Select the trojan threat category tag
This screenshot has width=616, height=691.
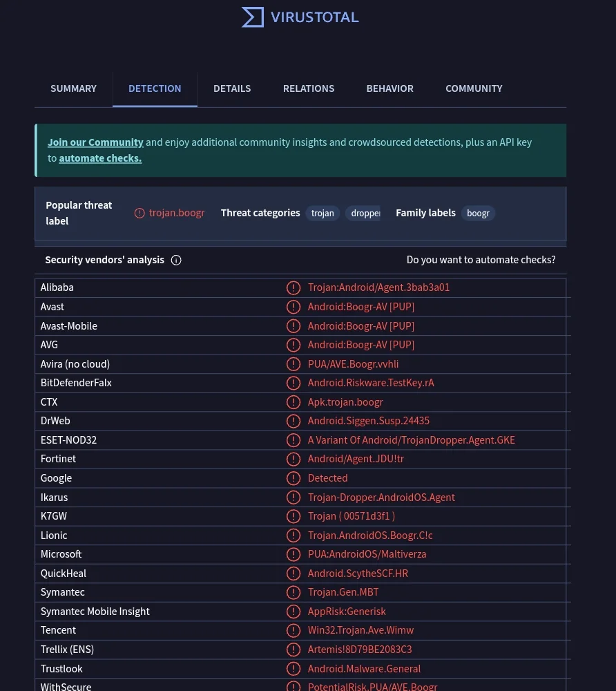(323, 214)
